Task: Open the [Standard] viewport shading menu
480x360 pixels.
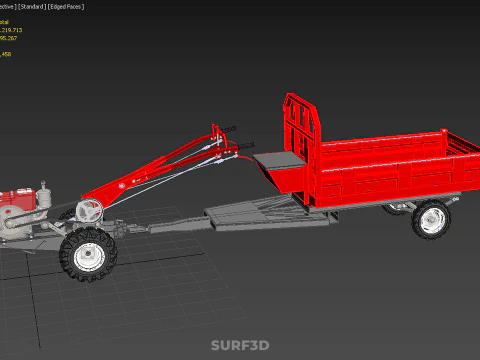Action: [x=32, y=7]
